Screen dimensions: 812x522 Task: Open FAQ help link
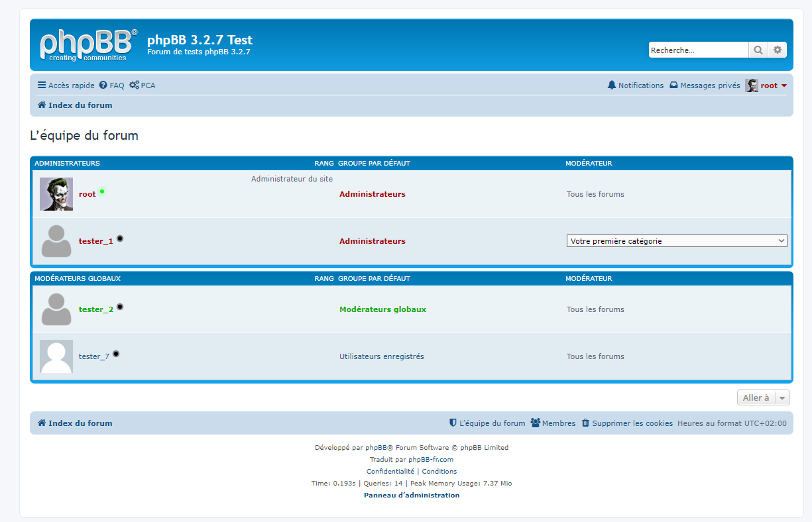click(x=111, y=85)
